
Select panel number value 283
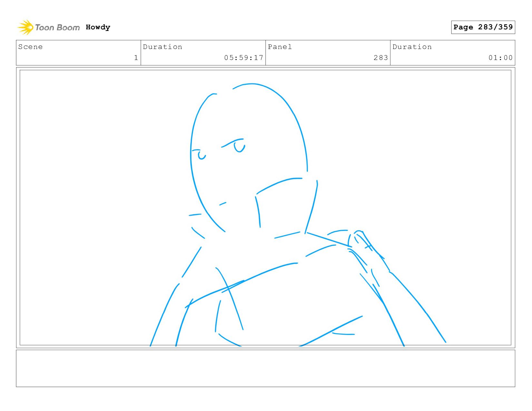click(x=381, y=58)
